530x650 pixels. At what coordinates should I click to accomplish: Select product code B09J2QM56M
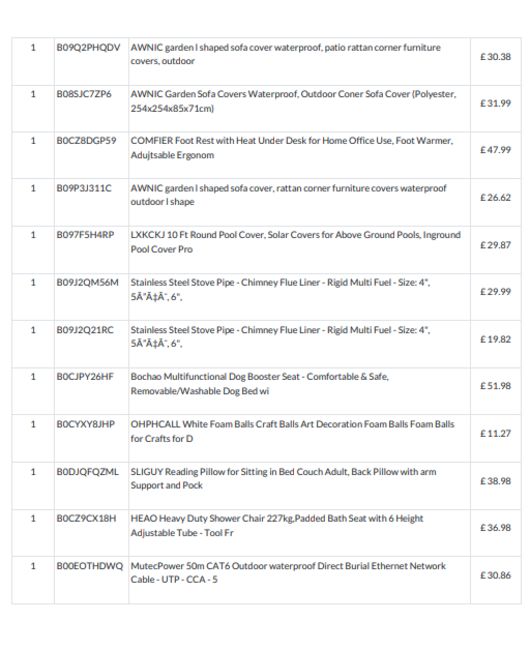pyautogui.click(x=87, y=283)
